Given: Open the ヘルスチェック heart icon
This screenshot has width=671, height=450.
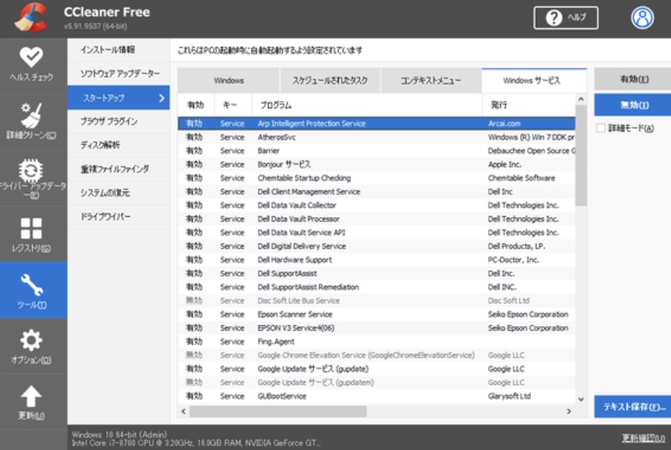Looking at the screenshot, I should point(31,57).
